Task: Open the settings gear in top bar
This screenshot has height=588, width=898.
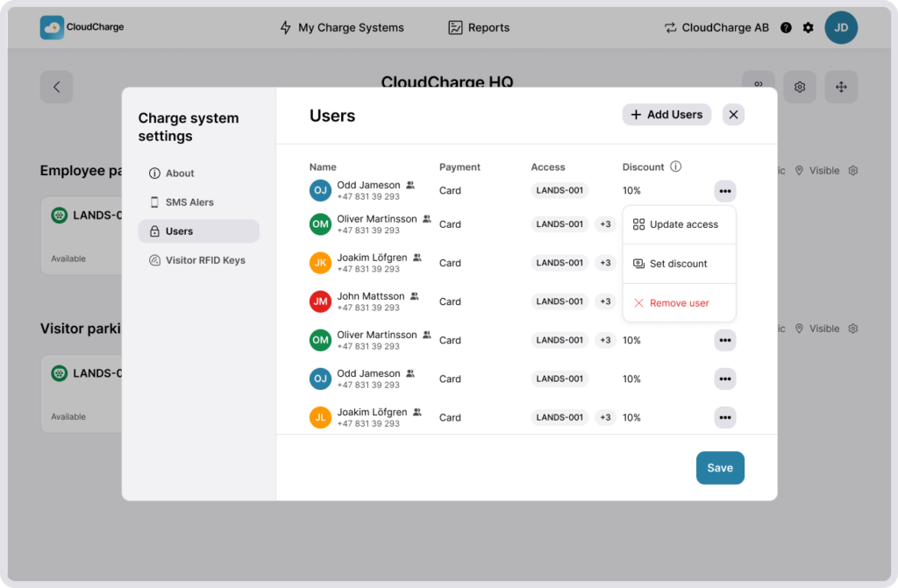Action: pos(809,28)
